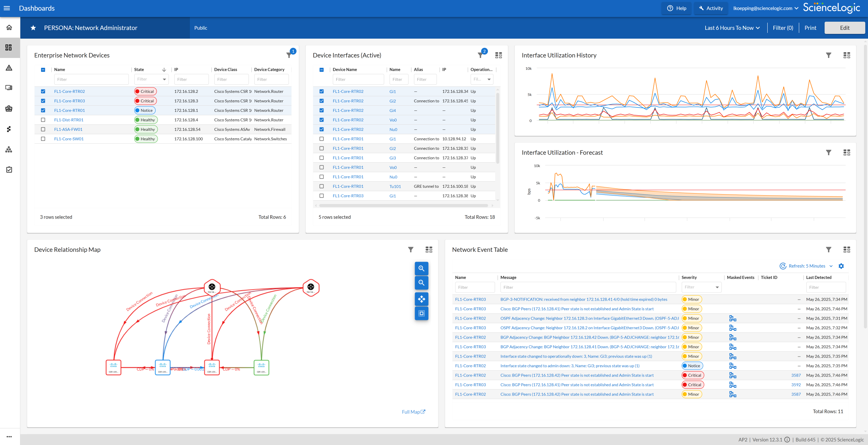Click the Device Interfaces horizontal scrollbar

(x=403, y=205)
